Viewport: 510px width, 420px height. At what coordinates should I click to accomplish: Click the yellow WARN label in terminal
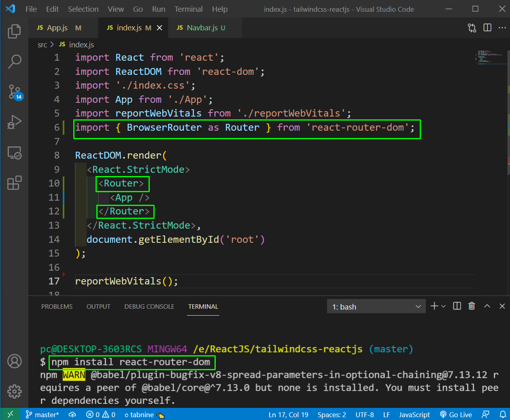pos(74,375)
